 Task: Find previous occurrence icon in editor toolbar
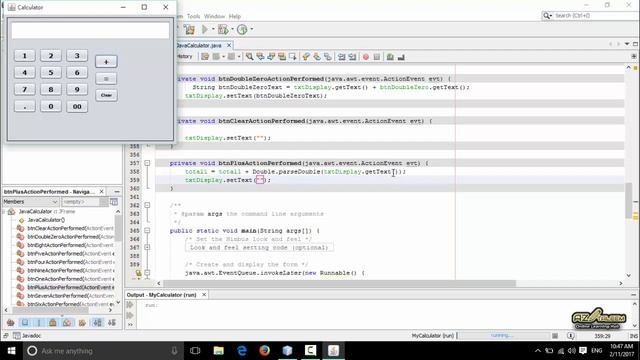tap(260, 57)
